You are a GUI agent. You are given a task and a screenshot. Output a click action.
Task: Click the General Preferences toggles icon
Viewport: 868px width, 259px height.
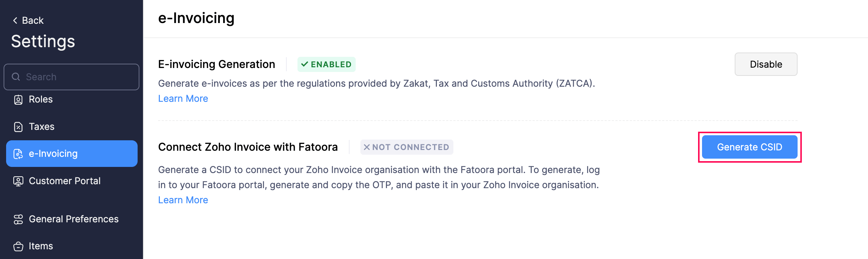point(18,219)
